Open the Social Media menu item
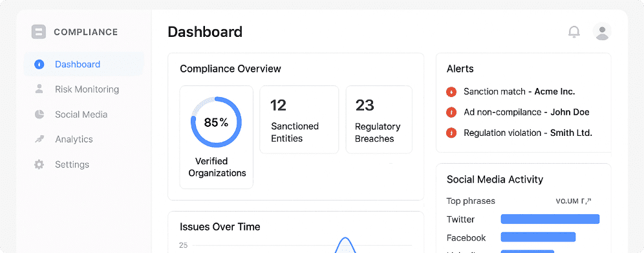Screen dimensions: 644x253 (x=84, y=114)
